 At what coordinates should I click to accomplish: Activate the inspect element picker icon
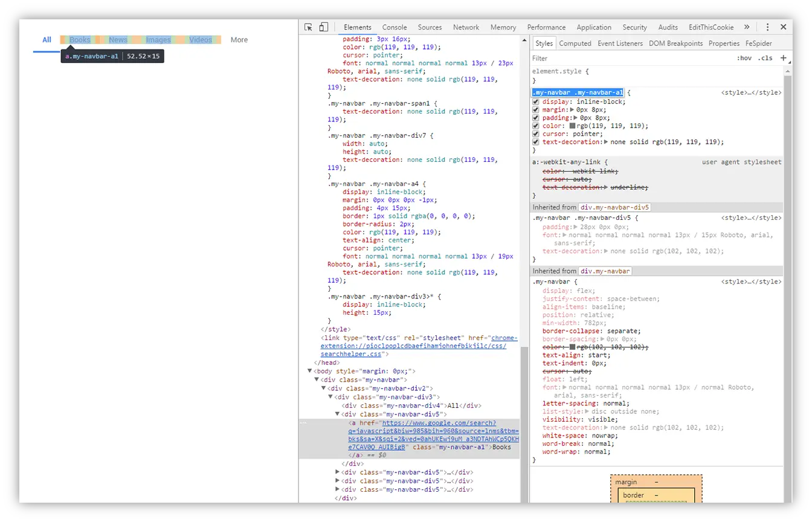pos(308,27)
